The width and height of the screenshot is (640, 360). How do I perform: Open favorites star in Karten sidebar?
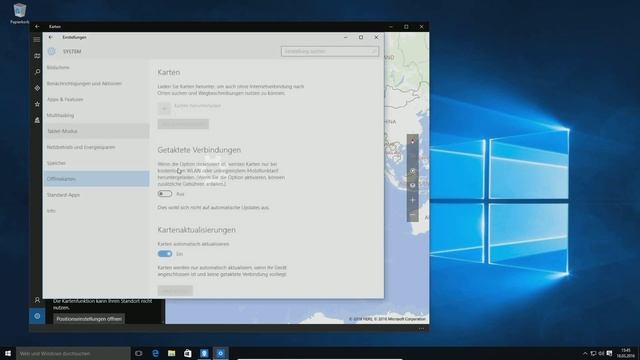coord(37,104)
